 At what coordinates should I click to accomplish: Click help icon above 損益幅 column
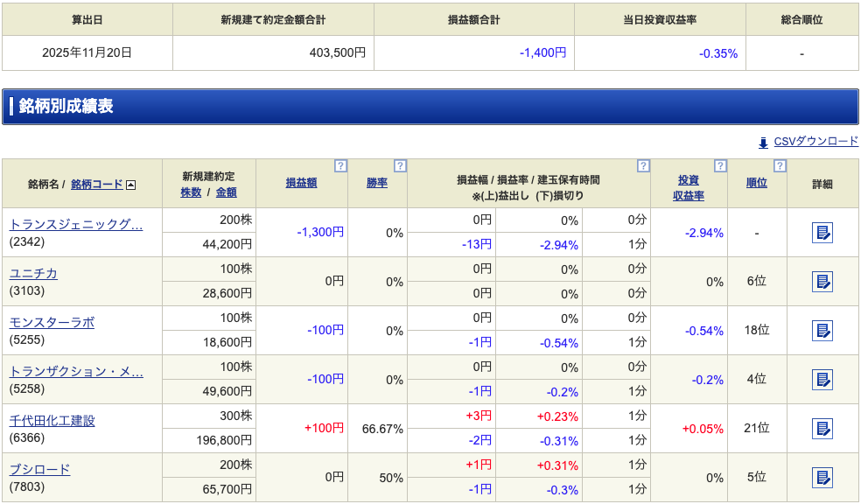[643, 165]
